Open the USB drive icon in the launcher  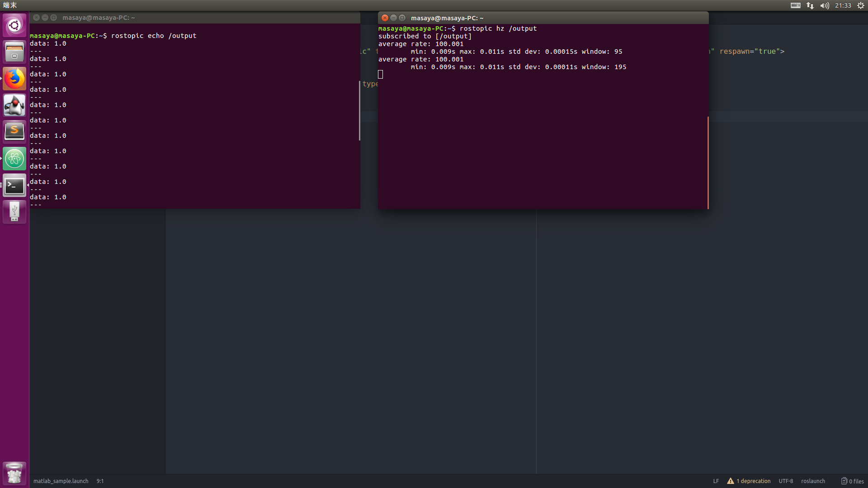[x=14, y=211]
